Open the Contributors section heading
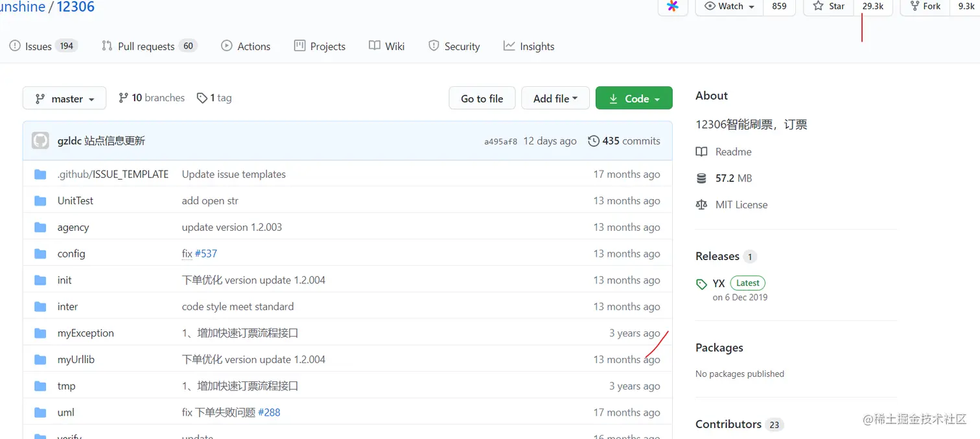Viewport: 980px width, 439px height. pyautogui.click(x=729, y=424)
